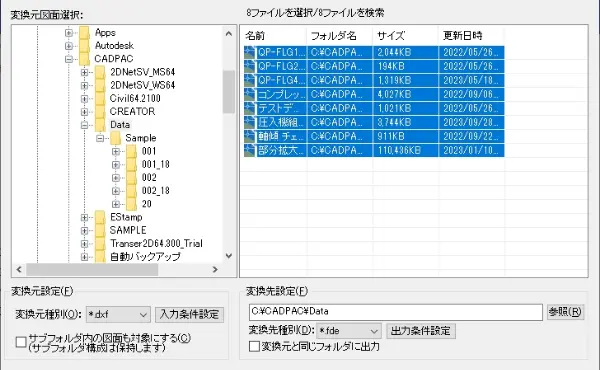Click the 参照(R) browse button
This screenshot has height=370, width=600.
565,312
